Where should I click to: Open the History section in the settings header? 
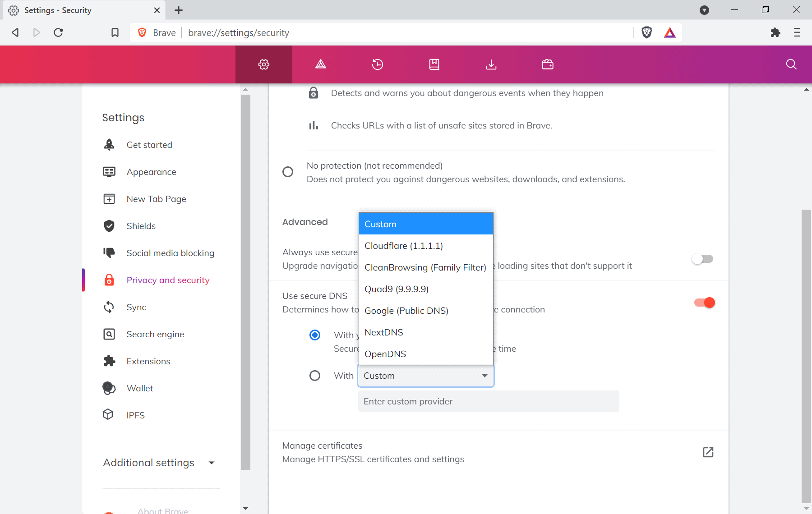[377, 64]
